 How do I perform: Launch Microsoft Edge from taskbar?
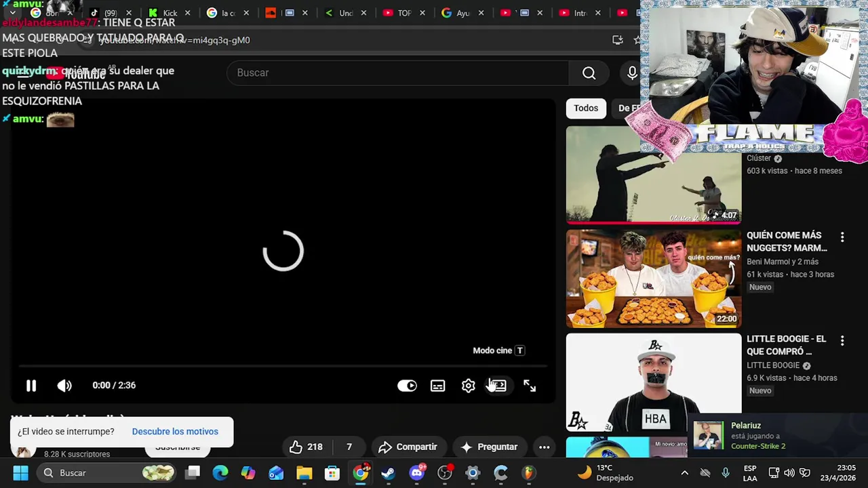(220, 473)
